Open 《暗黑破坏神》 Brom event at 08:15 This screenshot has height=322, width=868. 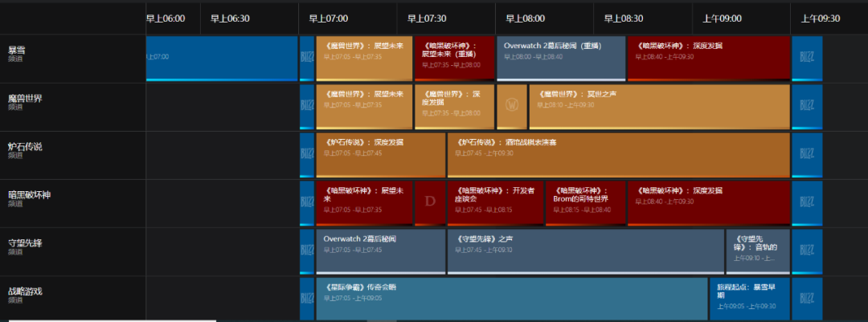tap(586, 203)
